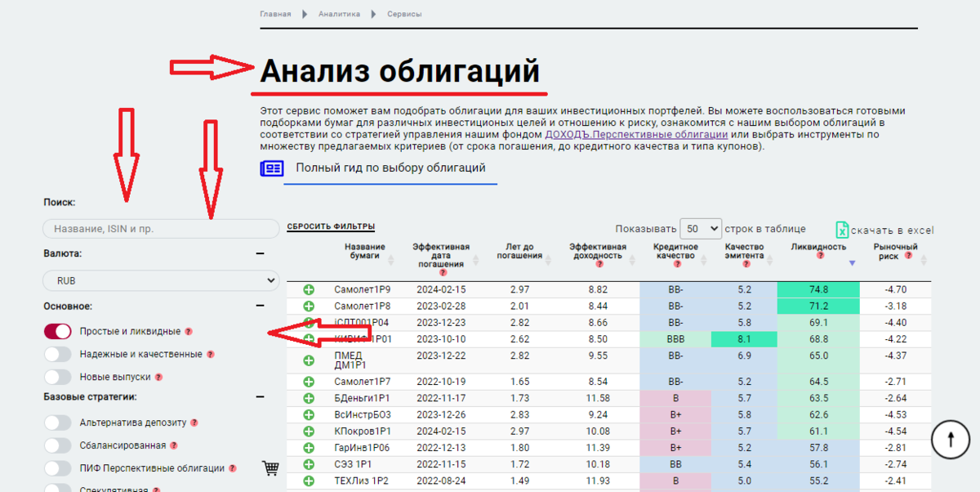The height and width of the screenshot is (492, 980).
Task: Sort by Эффективная доходность column header
Action: 598,251
